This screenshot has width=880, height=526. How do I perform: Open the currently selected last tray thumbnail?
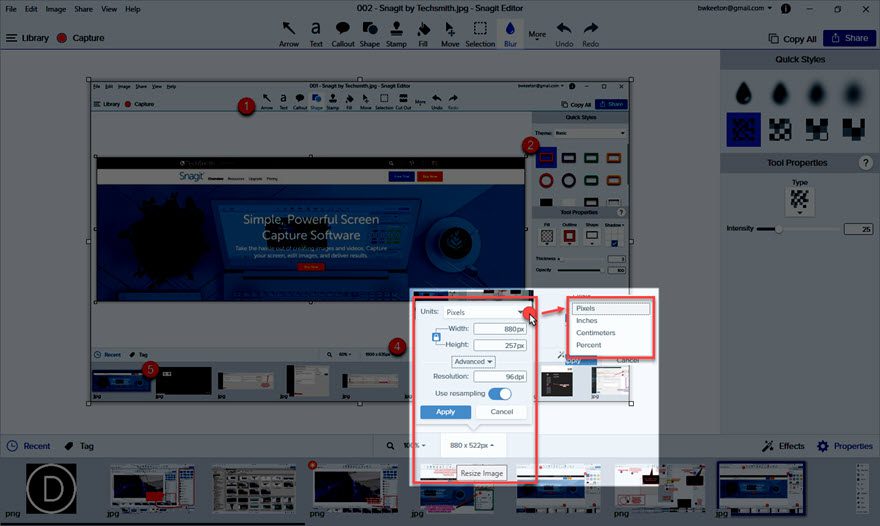point(761,488)
